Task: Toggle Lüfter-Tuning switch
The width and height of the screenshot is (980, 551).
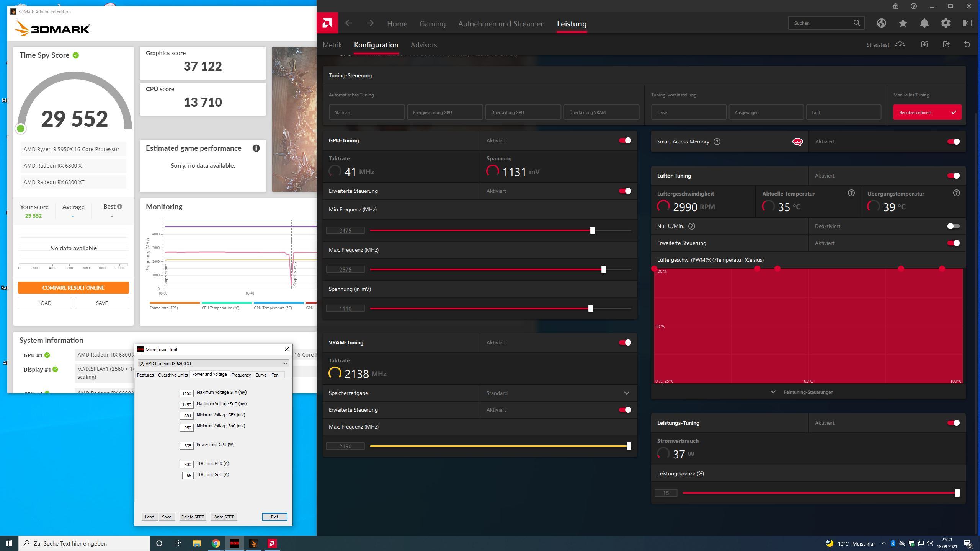Action: [953, 176]
